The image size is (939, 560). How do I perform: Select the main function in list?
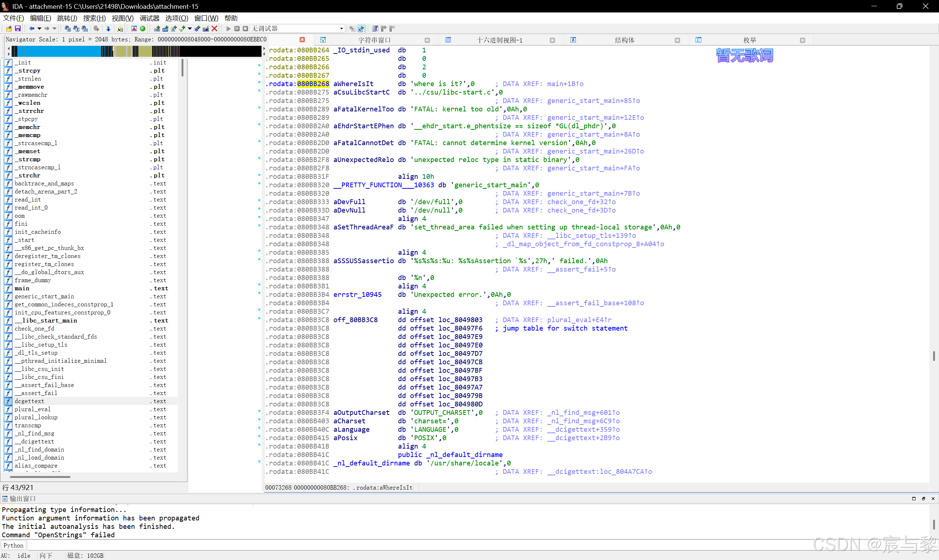tap(22, 288)
